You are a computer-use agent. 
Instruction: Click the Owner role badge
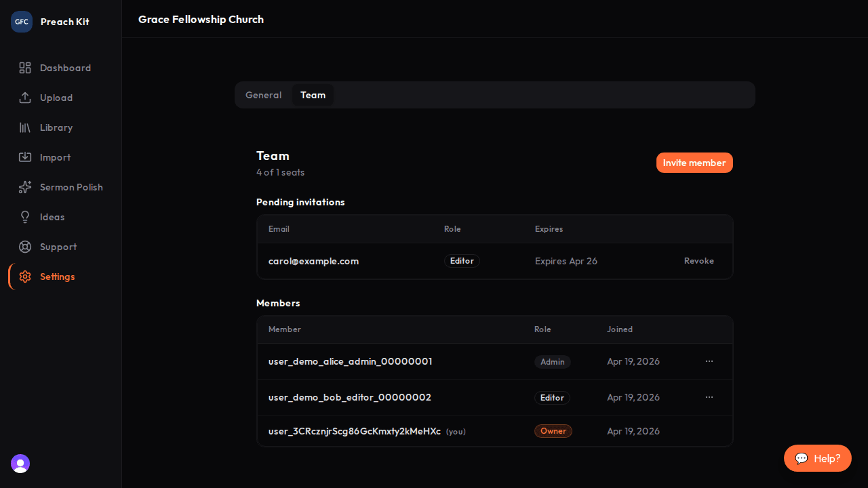pyautogui.click(x=553, y=431)
